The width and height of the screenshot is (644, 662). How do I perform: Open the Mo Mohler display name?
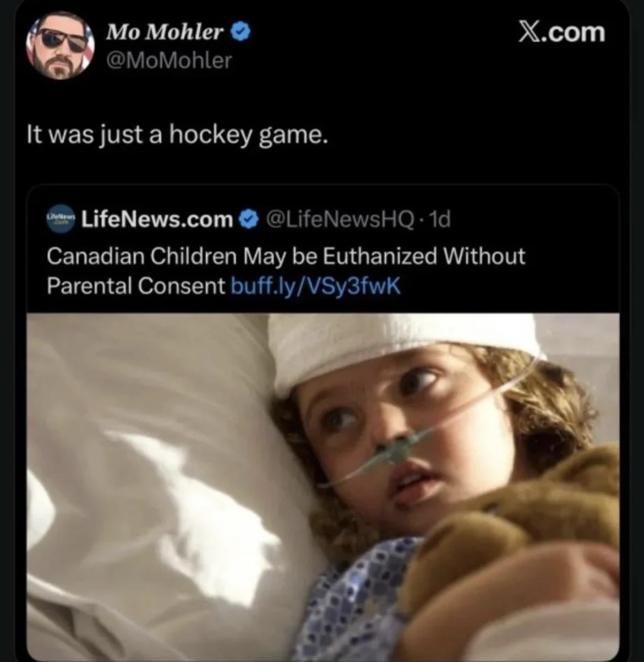pos(165,33)
